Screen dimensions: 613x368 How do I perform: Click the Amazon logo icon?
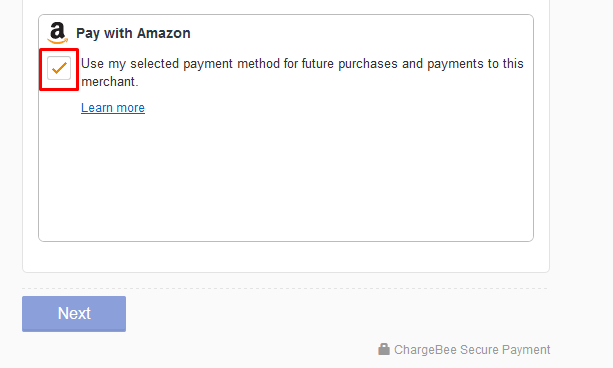pyautogui.click(x=57, y=33)
